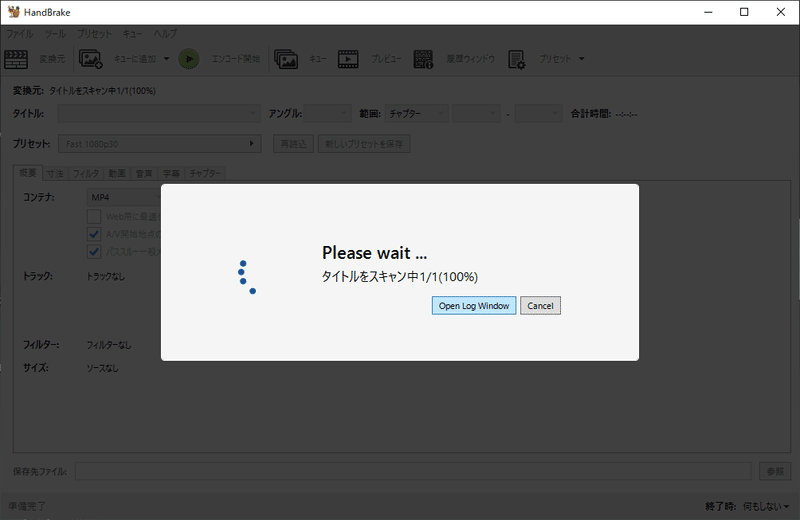Switch to the 音声 tab
The height and width of the screenshot is (520, 800).
point(144,174)
